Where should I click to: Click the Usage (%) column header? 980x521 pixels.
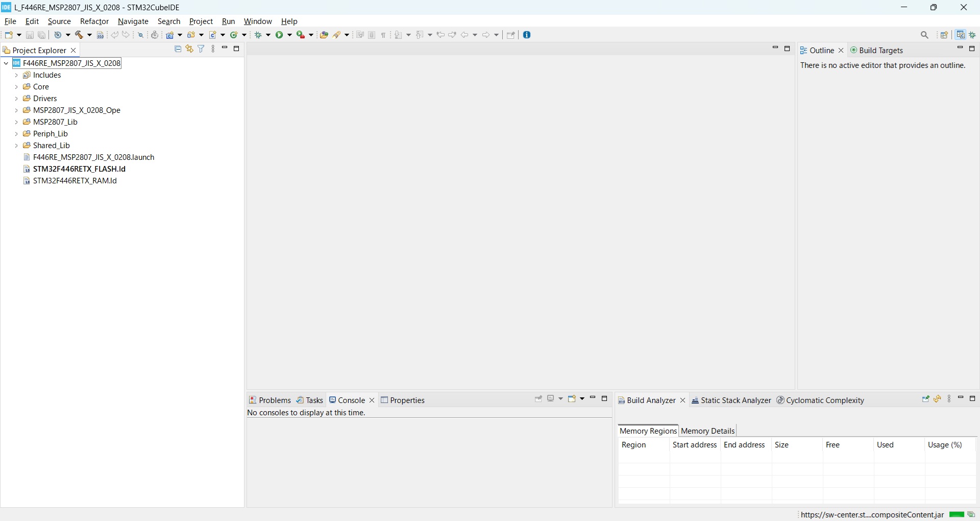tap(950, 445)
